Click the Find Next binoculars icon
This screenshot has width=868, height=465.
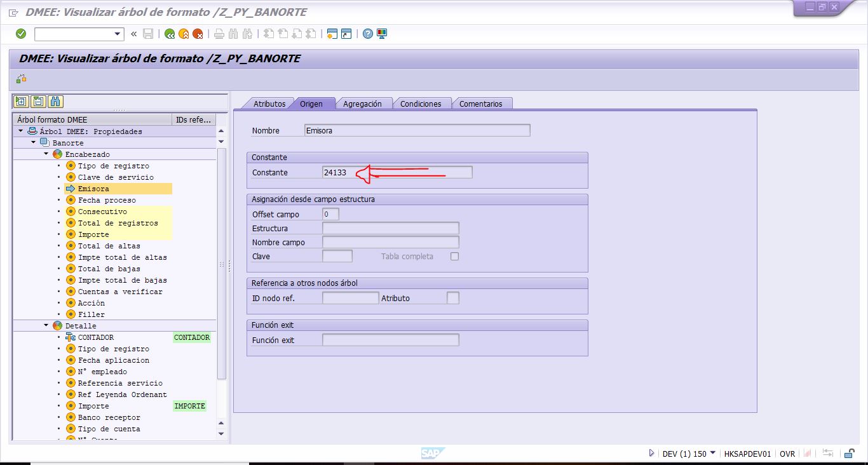tap(247, 34)
